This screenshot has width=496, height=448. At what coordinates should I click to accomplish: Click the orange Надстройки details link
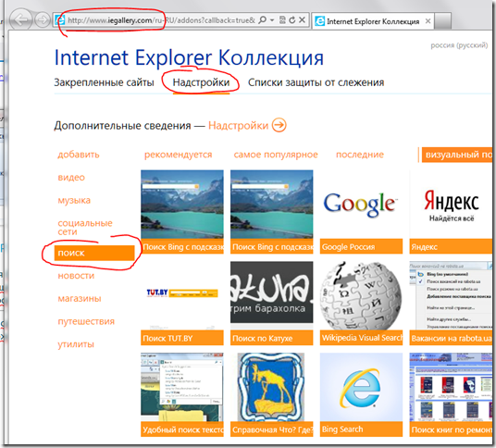[x=238, y=126]
